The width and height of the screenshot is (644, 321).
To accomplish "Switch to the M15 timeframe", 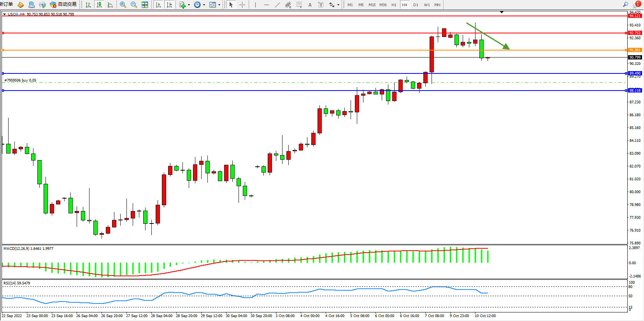I will [372, 5].
